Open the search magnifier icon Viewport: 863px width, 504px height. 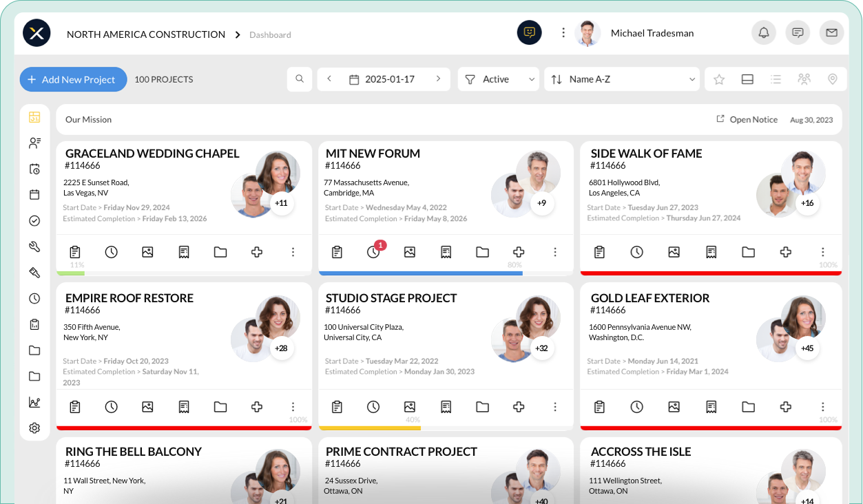pos(300,79)
